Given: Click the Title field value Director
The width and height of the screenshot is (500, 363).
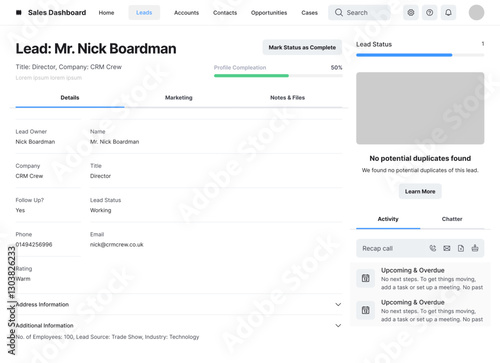Looking at the screenshot, I should [100, 176].
